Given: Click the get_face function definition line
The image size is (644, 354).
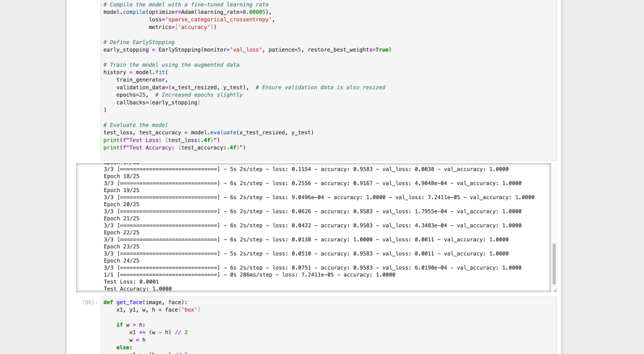Looking at the screenshot, I should coord(152,302).
